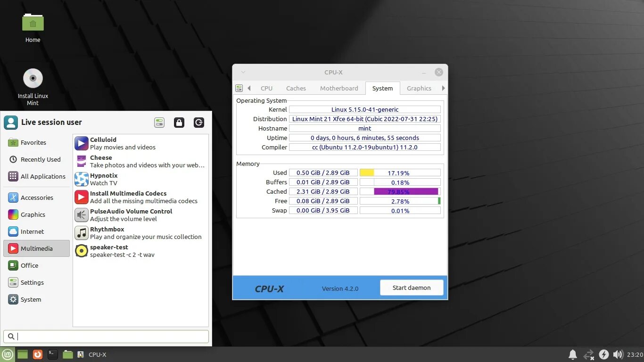Screen dimensions: 644x362
Task: Click network connection tray icon
Action: 589,354
